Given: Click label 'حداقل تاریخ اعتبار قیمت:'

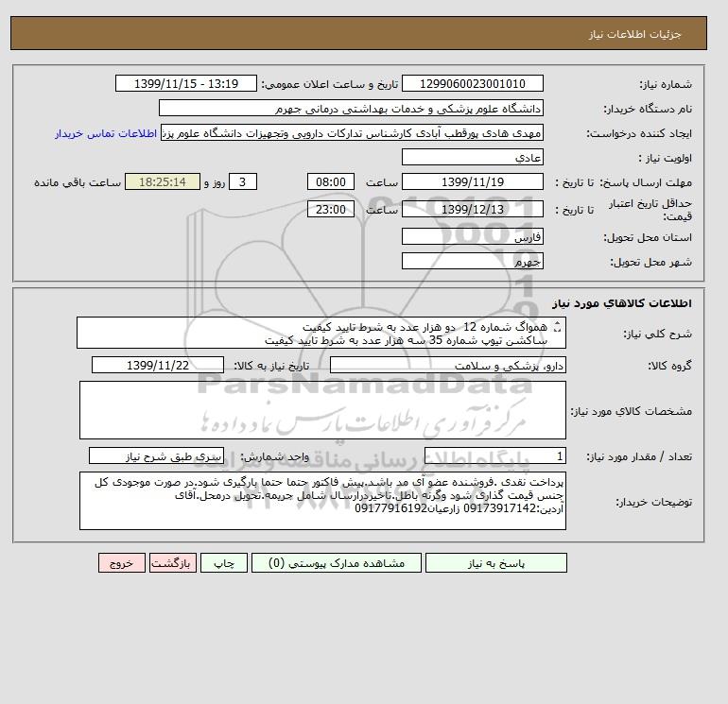Looking at the screenshot, I should coord(650,210).
